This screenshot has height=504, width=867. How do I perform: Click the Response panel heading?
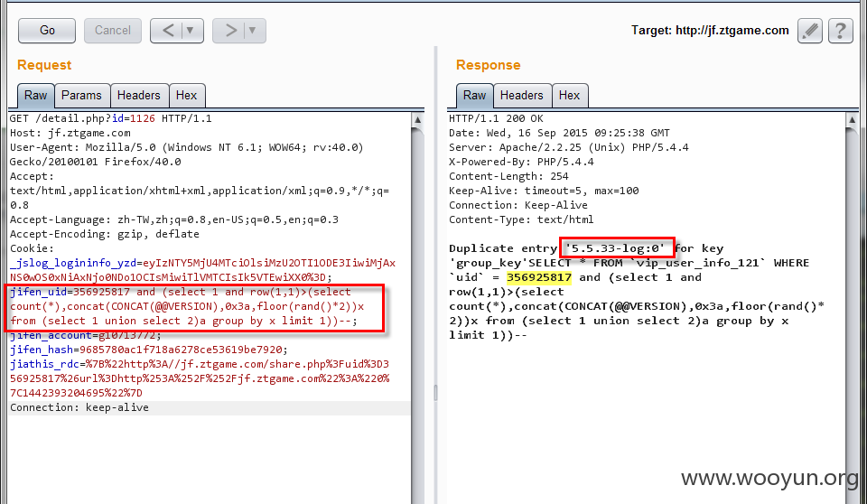click(489, 65)
